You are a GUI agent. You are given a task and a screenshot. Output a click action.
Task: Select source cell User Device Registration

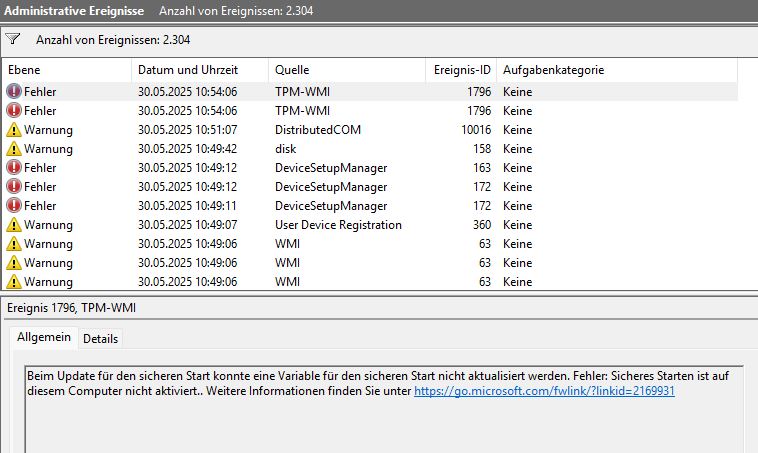click(x=338, y=225)
